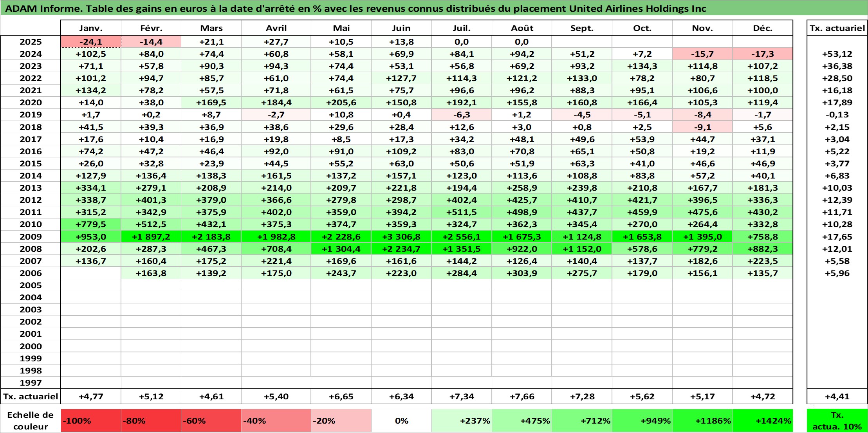Click the -0,13 actuarial rate for 2019

point(837,115)
